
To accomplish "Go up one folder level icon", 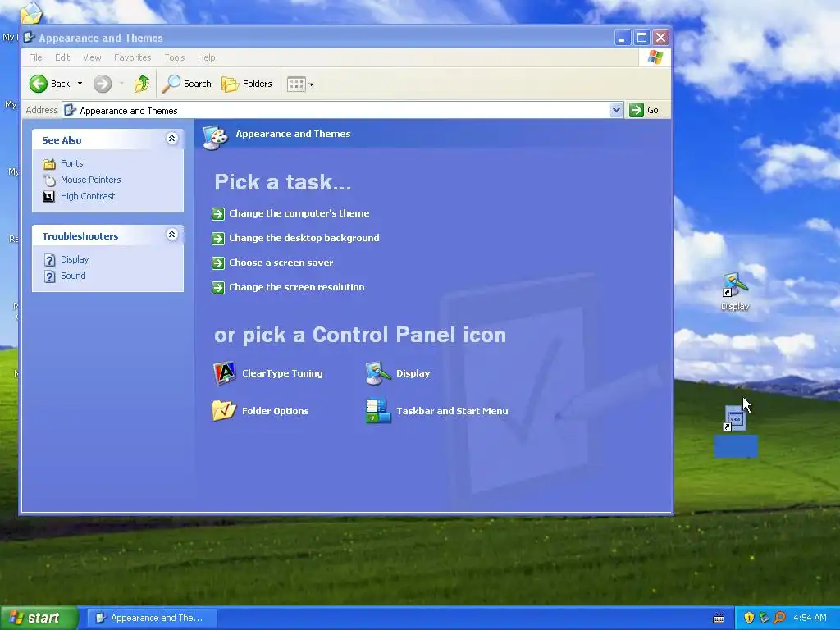I will pos(142,84).
